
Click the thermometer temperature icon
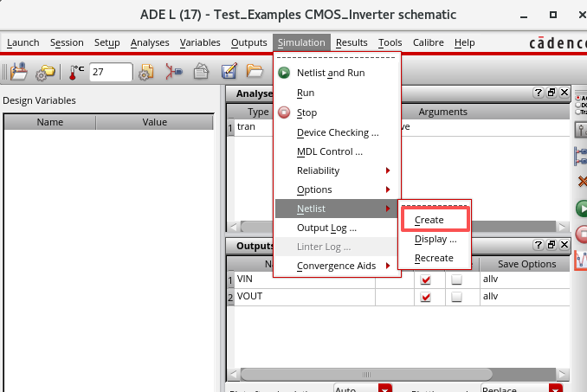(x=76, y=72)
